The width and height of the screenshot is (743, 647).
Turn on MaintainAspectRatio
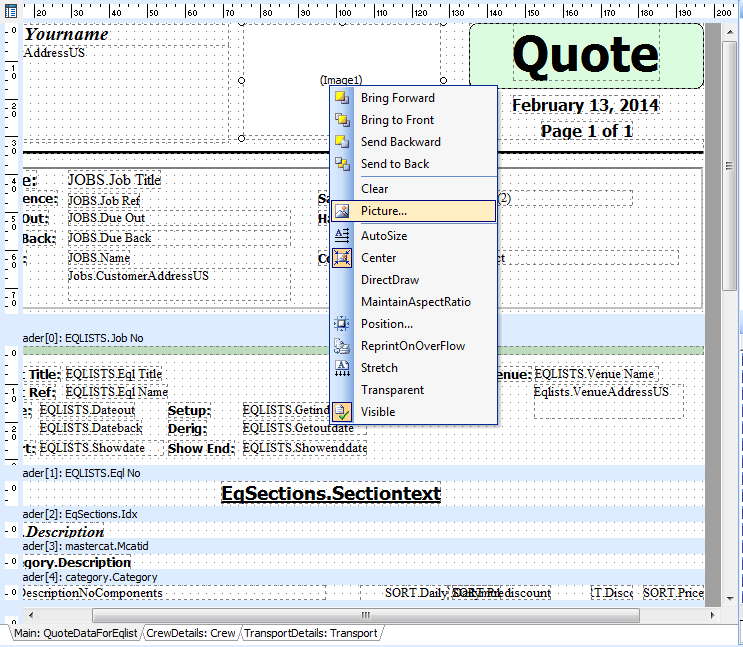click(415, 302)
